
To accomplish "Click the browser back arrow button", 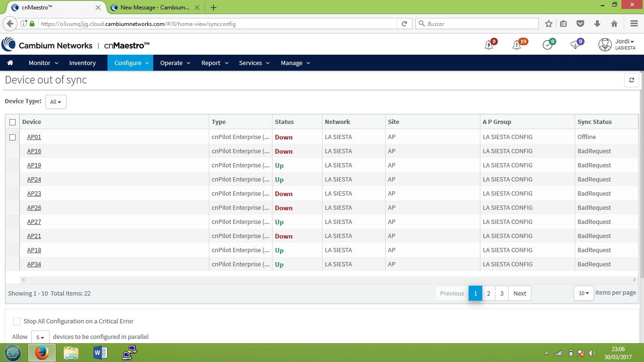I will pos(10,24).
